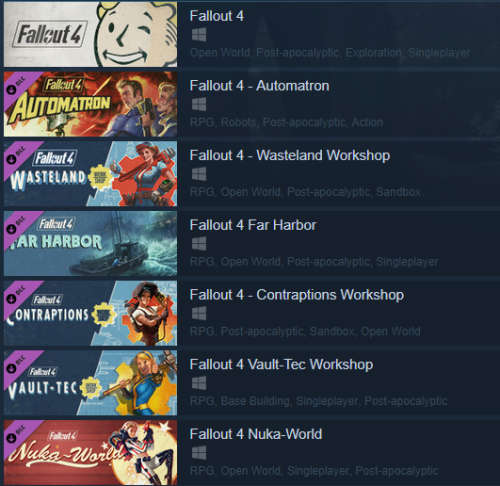This screenshot has height=486, width=500.
Task: Click the DLC badge on the Far Harbor banner
Action: [x=17, y=225]
